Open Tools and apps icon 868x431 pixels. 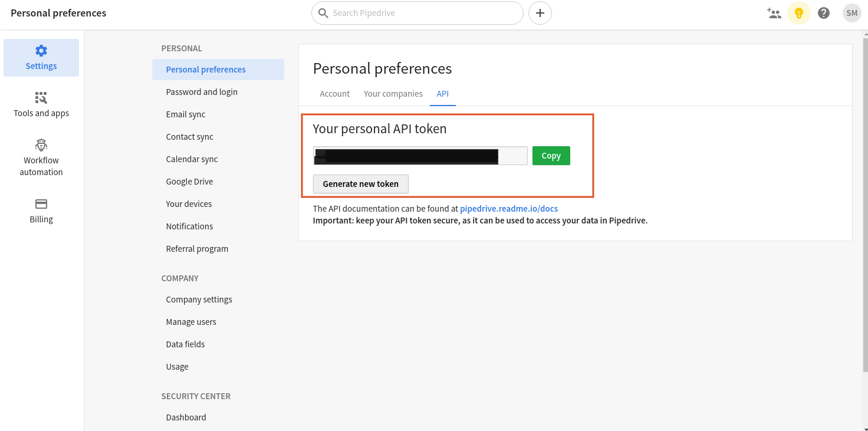41,98
